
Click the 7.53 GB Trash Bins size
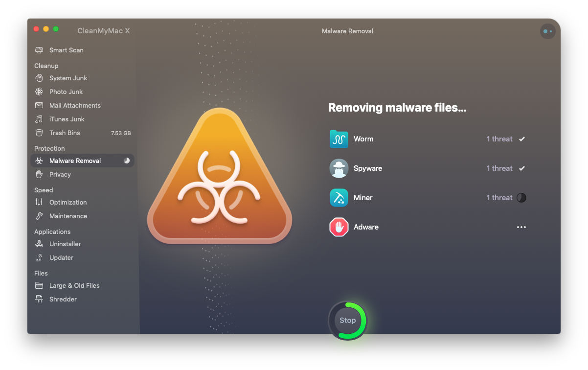[121, 133]
